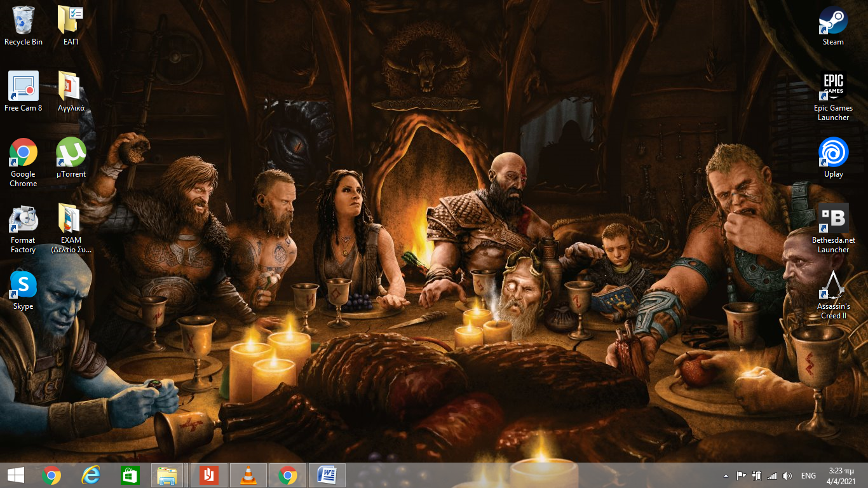Open the volume speaker tray icon
This screenshot has width=868, height=488.
coord(787,476)
